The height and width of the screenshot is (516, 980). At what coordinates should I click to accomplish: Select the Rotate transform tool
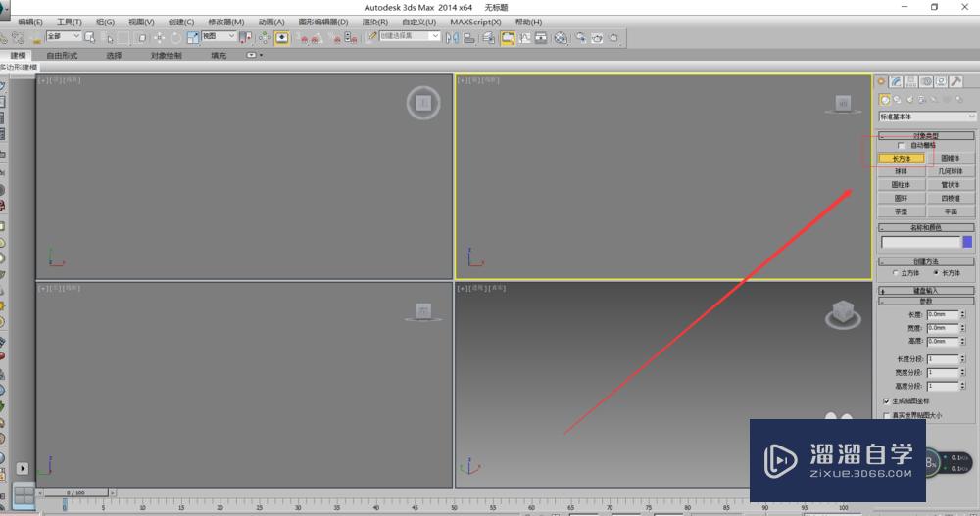(x=176, y=38)
